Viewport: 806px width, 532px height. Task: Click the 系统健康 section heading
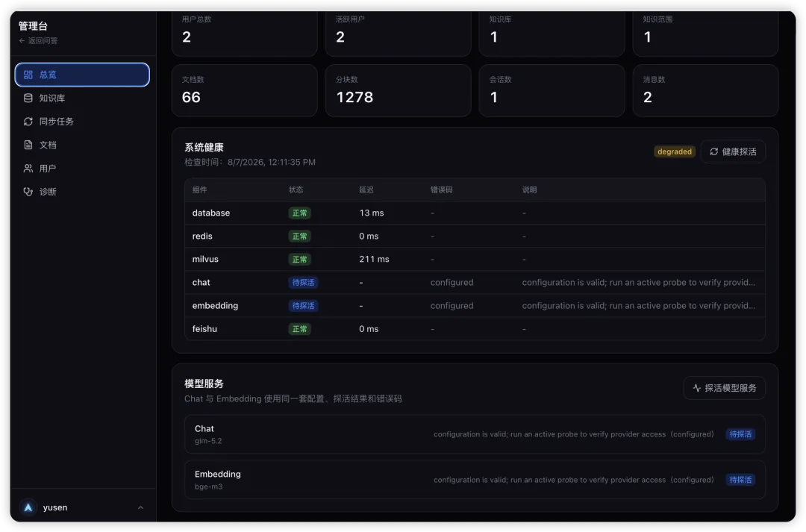pos(204,148)
